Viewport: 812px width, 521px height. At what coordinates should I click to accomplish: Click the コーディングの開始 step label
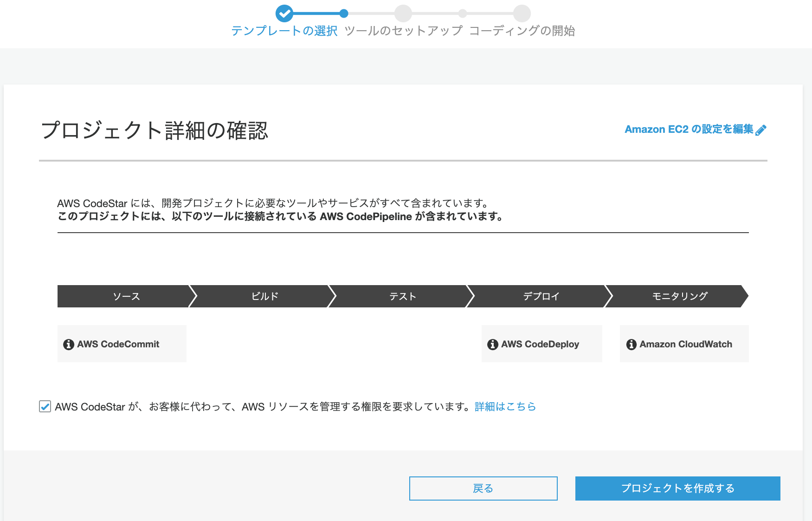(522, 31)
